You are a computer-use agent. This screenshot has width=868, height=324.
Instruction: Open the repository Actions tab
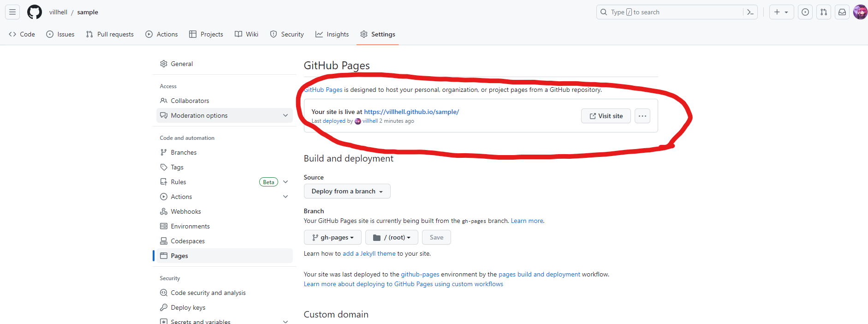point(161,34)
